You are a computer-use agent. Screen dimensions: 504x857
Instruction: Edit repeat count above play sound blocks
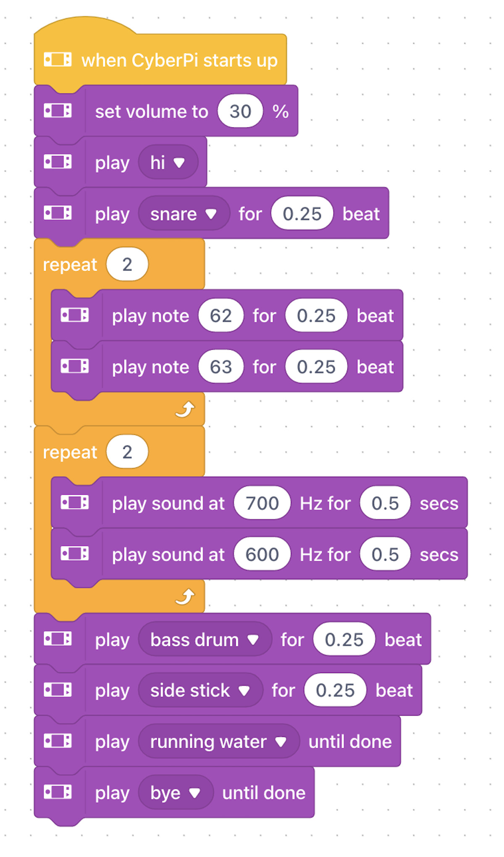[x=127, y=452]
